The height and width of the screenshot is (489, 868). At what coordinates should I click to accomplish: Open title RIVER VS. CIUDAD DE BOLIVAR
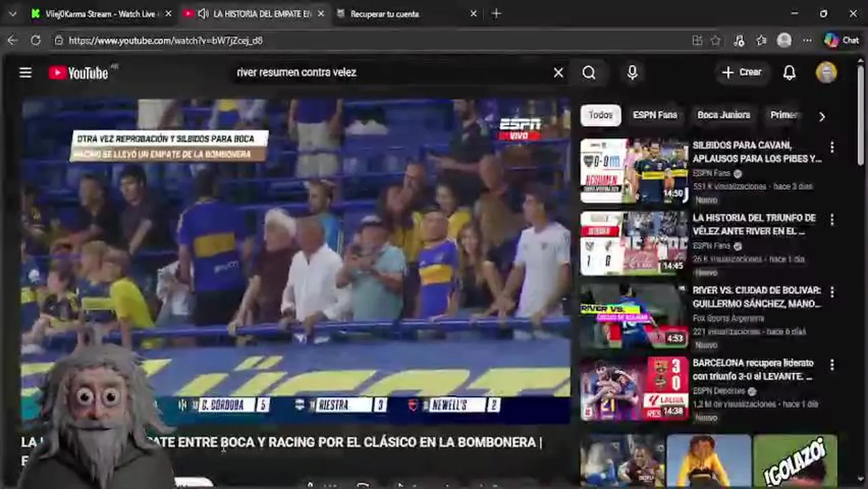757,297
